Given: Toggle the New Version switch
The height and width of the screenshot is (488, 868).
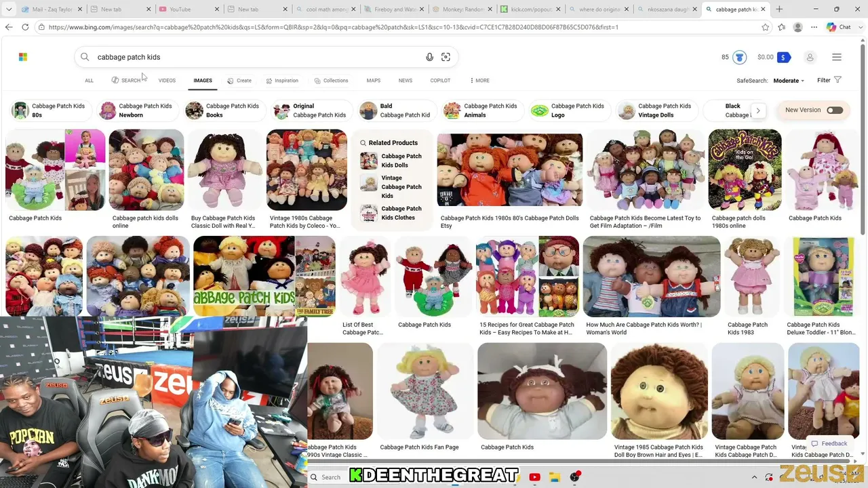Looking at the screenshot, I should (835, 110).
